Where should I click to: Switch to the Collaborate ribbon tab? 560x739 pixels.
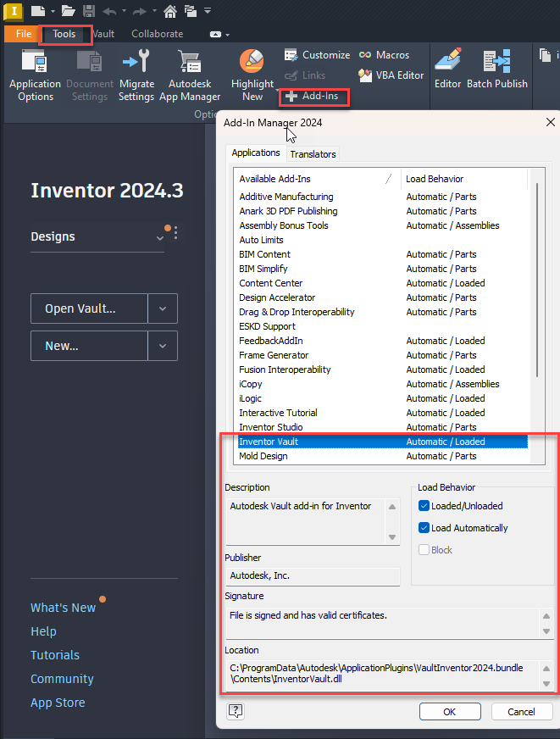pyautogui.click(x=158, y=34)
